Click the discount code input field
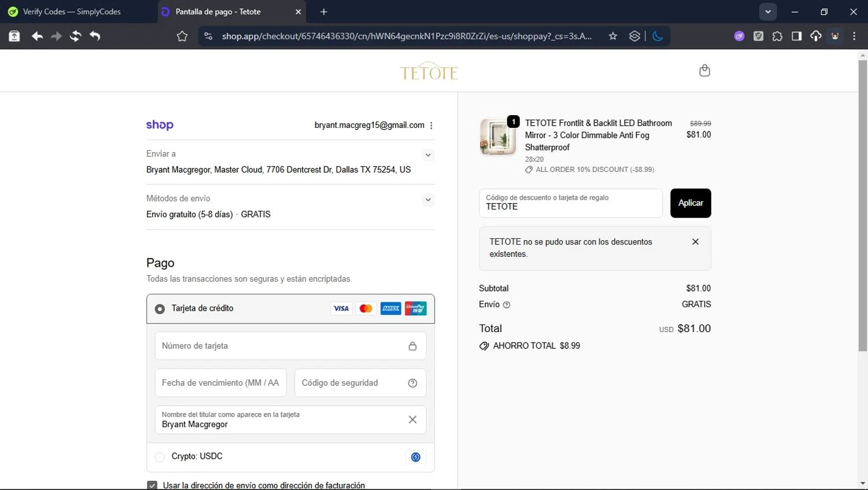Screen dimensions: 868x490 571,203
